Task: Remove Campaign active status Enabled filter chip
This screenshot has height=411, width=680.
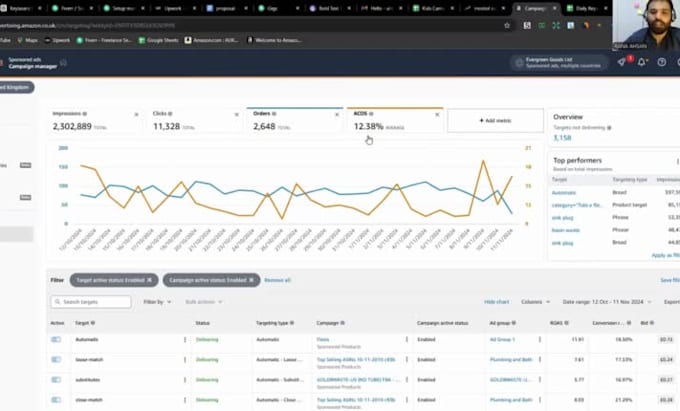Action: pos(251,280)
